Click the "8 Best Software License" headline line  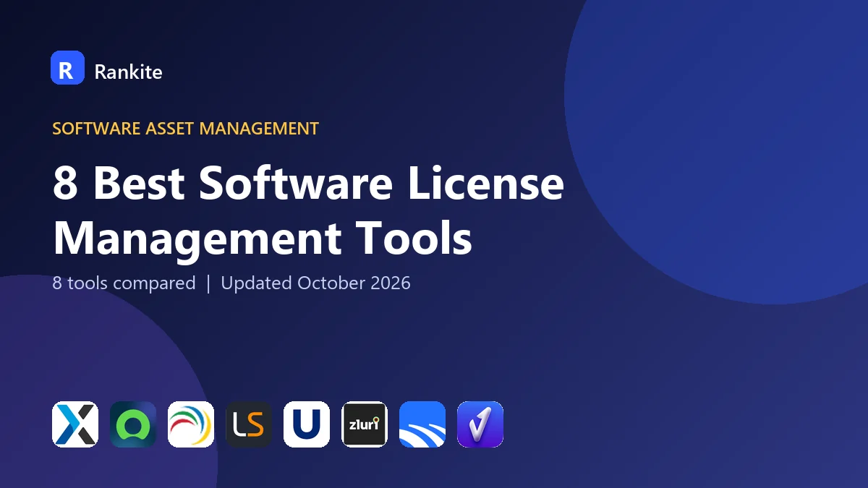coord(308,183)
